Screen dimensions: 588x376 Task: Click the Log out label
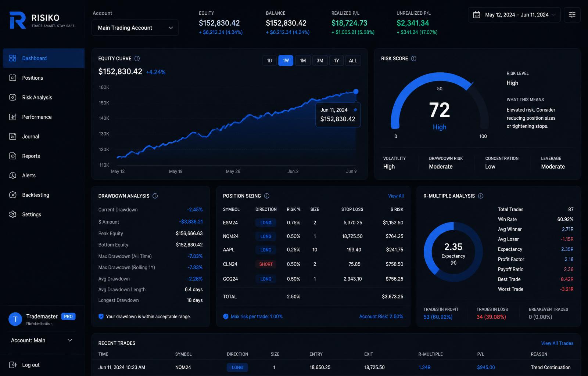pos(31,365)
